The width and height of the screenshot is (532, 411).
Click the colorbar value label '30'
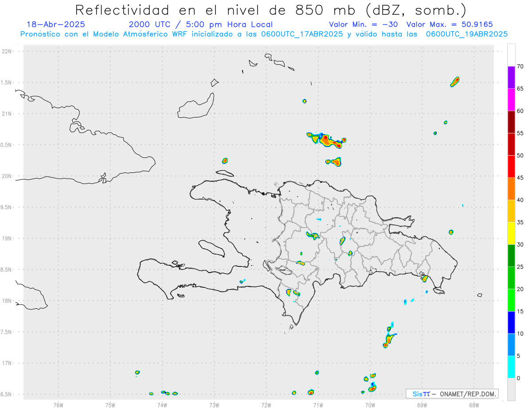pos(520,244)
